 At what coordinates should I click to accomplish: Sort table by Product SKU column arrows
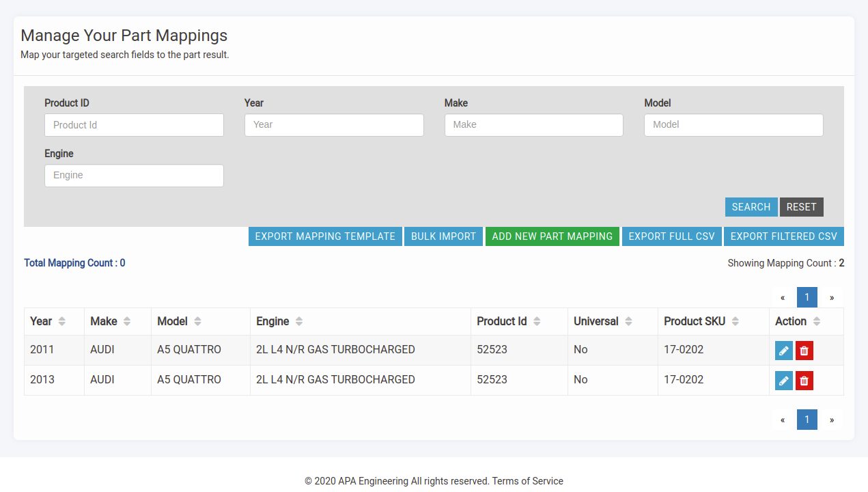point(736,321)
